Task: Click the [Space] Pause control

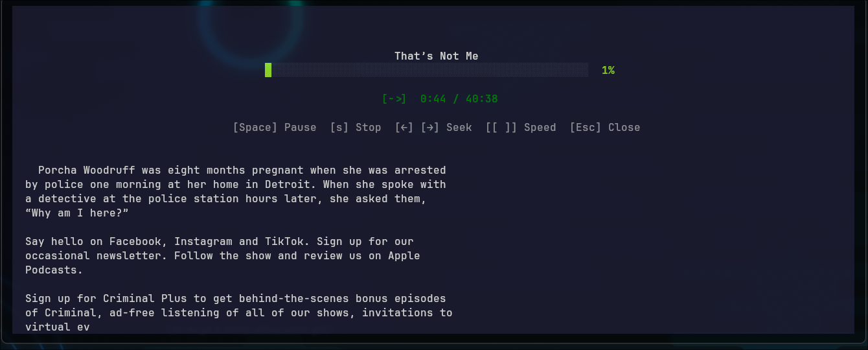Action: (x=275, y=128)
